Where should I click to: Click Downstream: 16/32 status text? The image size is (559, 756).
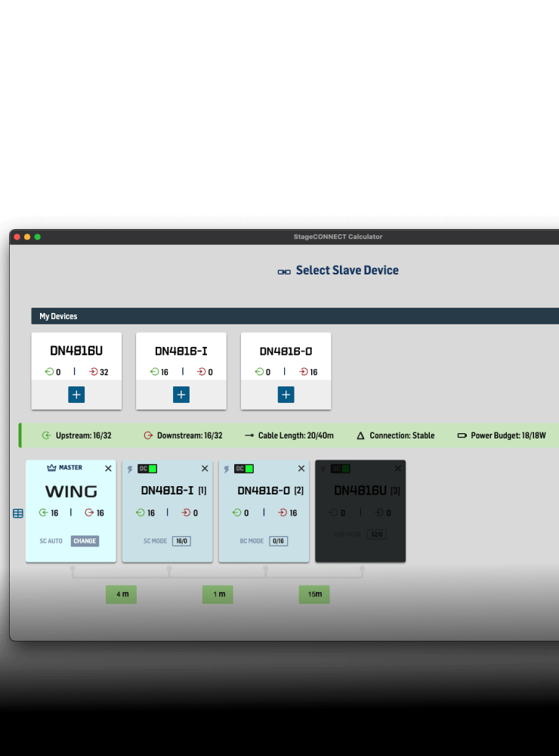190,435
